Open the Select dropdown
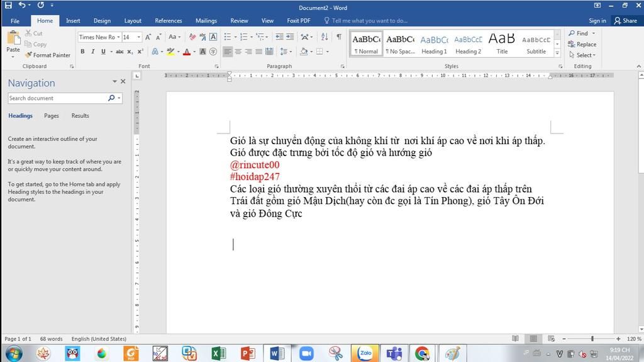The width and height of the screenshot is (644, 362). (x=582, y=55)
